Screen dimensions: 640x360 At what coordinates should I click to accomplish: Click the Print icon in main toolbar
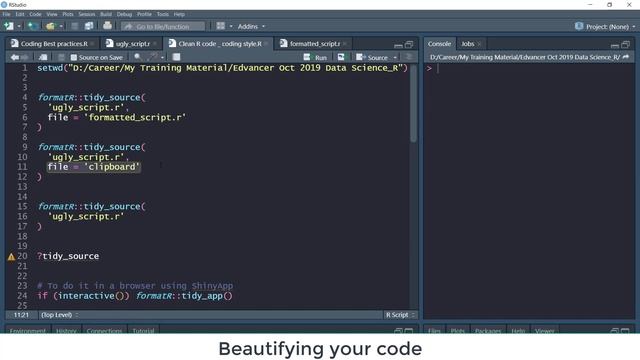click(x=107, y=26)
